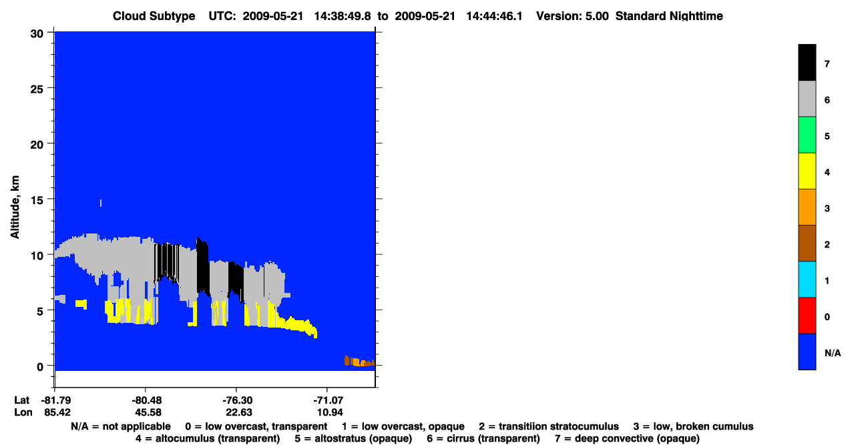Click '3 = low, broken cumulus' legend text

click(x=693, y=426)
